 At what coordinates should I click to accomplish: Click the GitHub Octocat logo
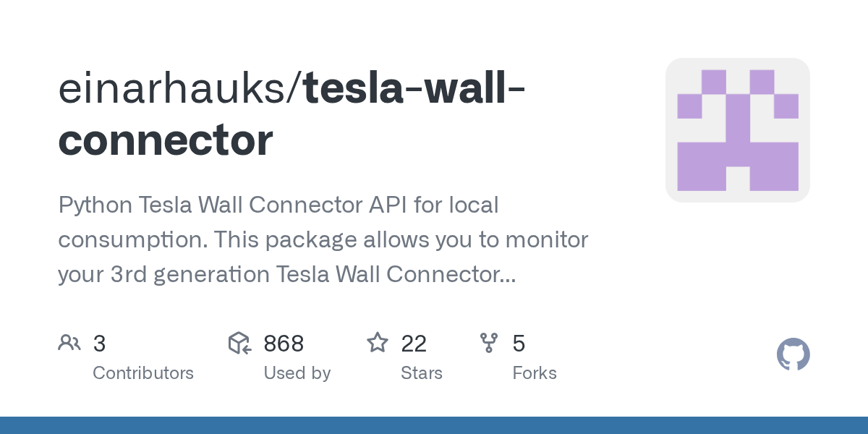tap(793, 355)
